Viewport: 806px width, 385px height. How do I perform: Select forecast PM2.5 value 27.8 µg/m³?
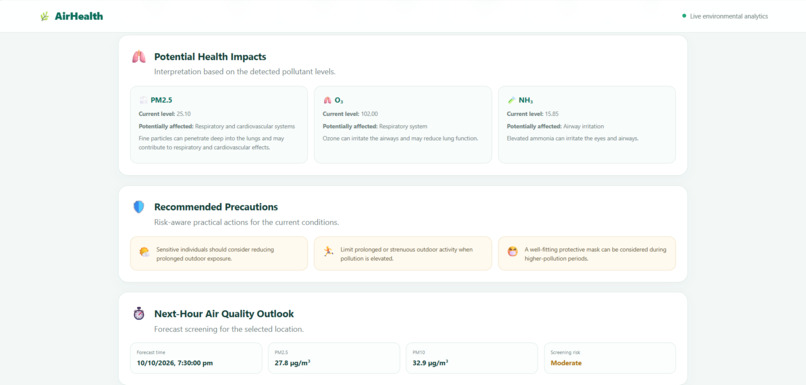(x=292, y=363)
